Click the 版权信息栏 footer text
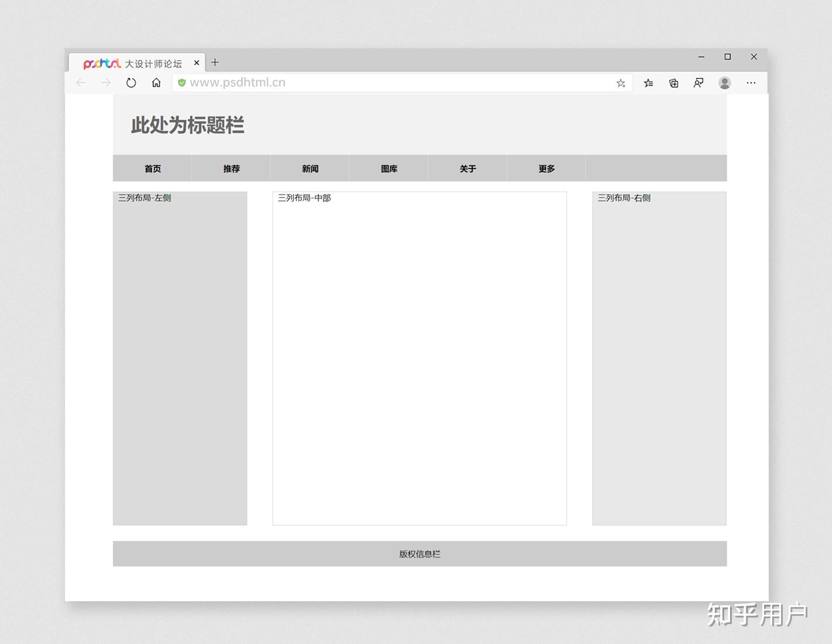The height and width of the screenshot is (644, 832). [x=420, y=554]
